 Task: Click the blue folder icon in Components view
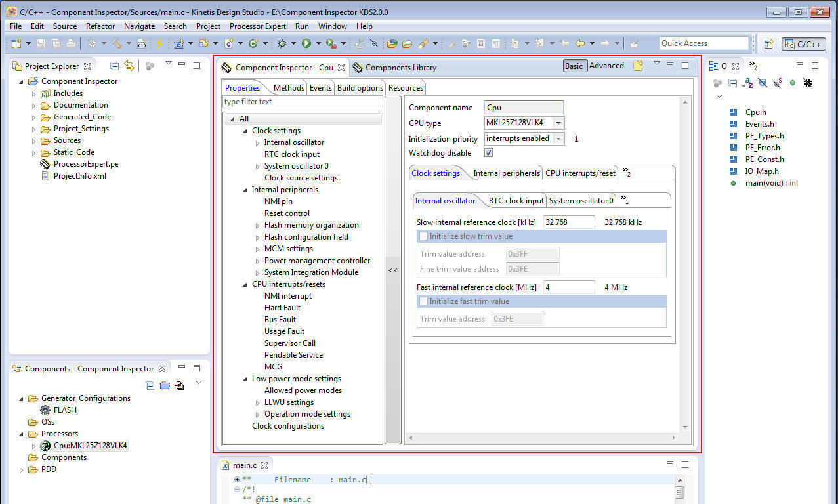point(165,385)
